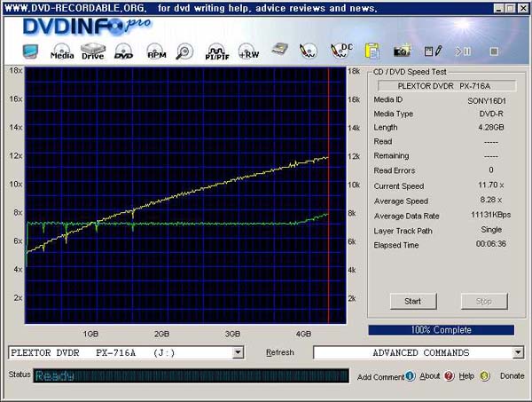Open the PLEXTOR PX-716A drive dropdown
The width and height of the screenshot is (532, 402).
[x=239, y=352]
